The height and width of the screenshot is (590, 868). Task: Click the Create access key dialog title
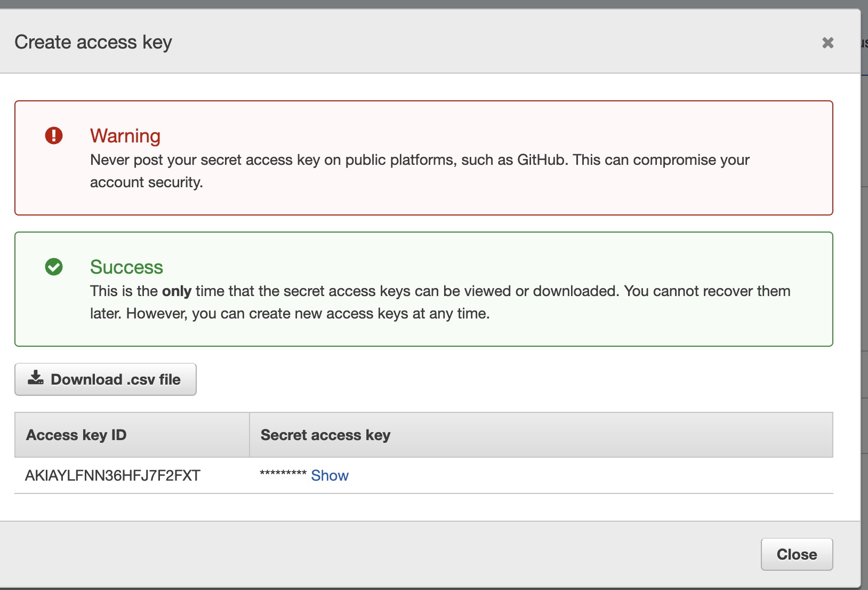[93, 42]
